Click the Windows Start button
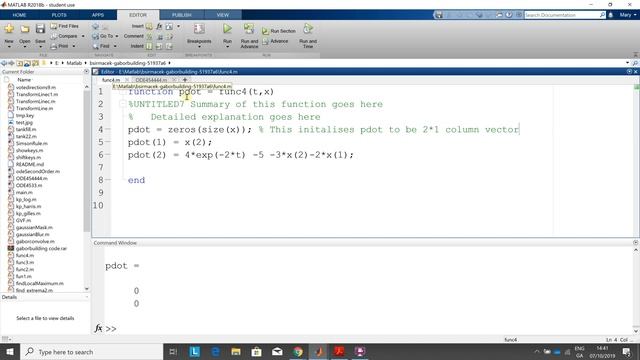Image resolution: width=640 pixels, height=360 pixels. click(10, 352)
